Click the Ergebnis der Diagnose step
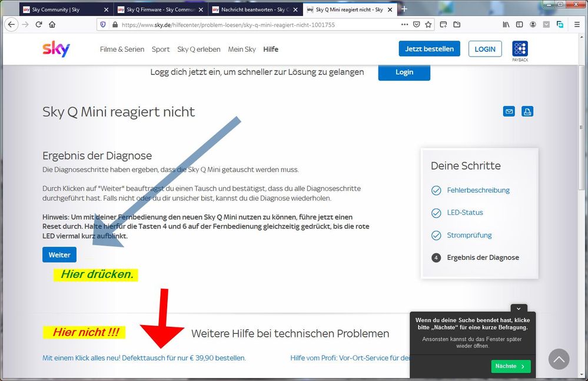 point(483,257)
